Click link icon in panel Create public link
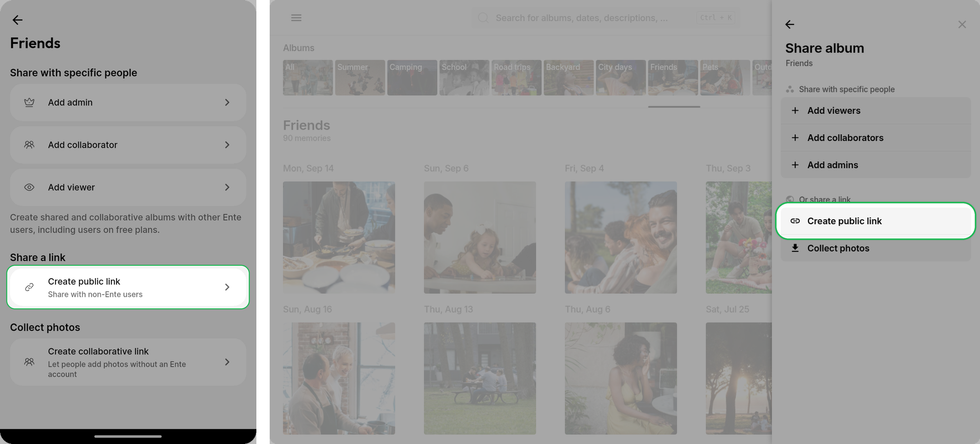 click(x=795, y=221)
